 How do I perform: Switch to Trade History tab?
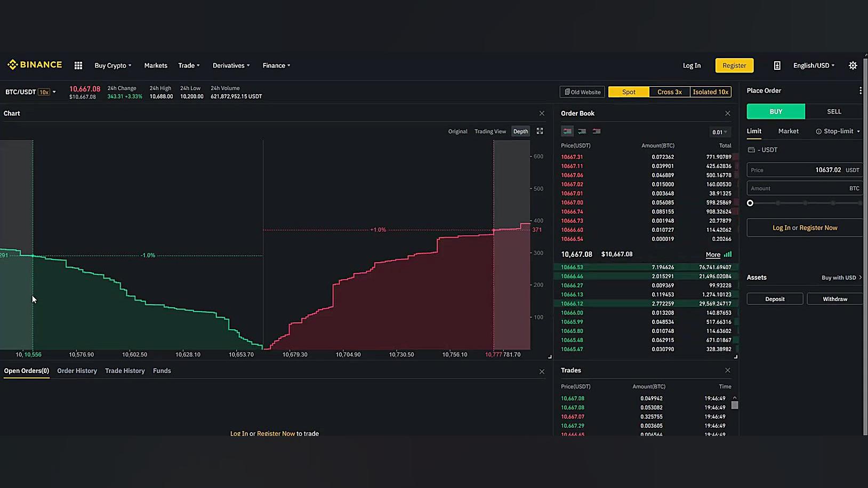(x=125, y=371)
